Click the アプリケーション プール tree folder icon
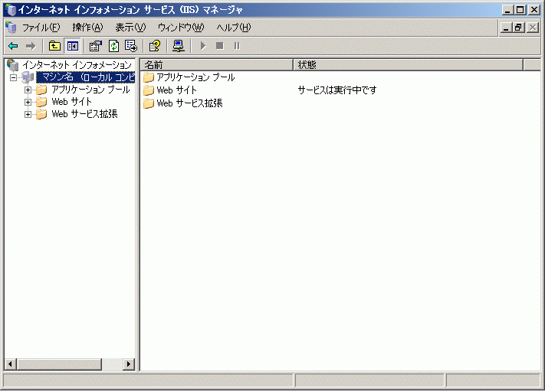This screenshot has width=545, height=392. pos(41,90)
